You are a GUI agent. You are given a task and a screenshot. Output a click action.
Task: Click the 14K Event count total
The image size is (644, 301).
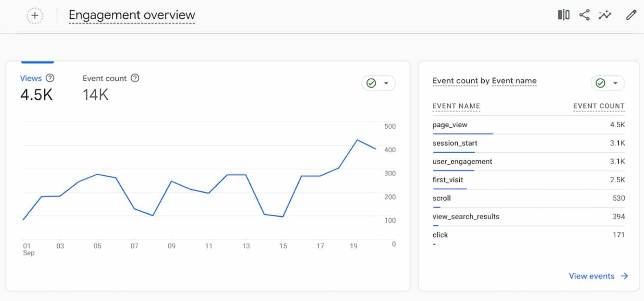[x=96, y=95]
